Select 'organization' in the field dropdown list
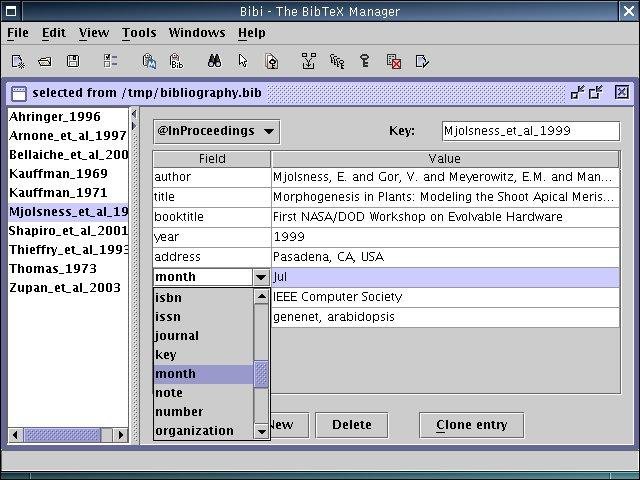 [x=194, y=431]
